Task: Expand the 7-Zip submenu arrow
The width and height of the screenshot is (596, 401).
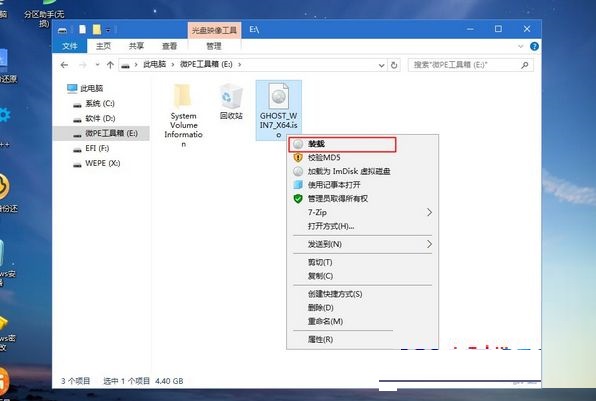Action: point(429,212)
